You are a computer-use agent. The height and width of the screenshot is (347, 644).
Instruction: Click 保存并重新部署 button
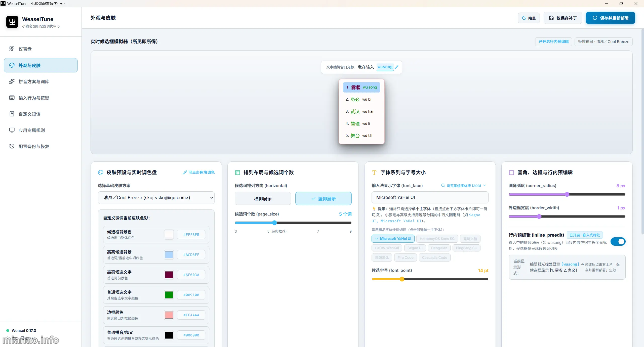[610, 18]
